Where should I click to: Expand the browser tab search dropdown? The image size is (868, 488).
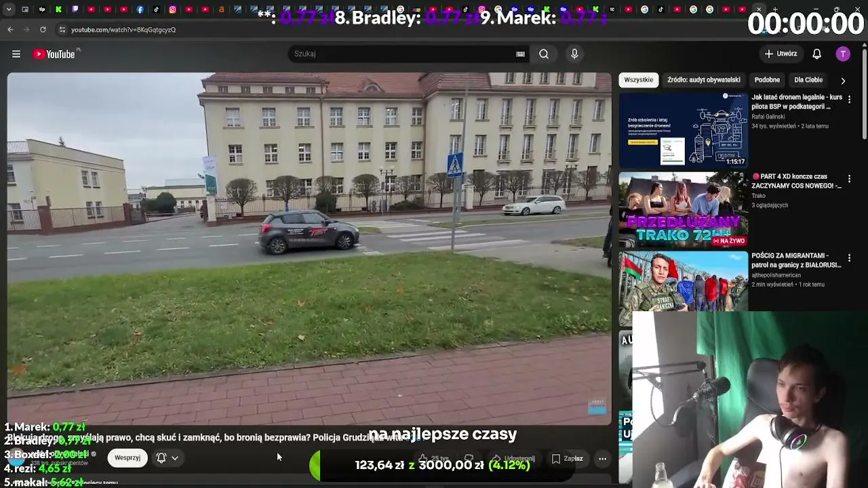tap(9, 9)
